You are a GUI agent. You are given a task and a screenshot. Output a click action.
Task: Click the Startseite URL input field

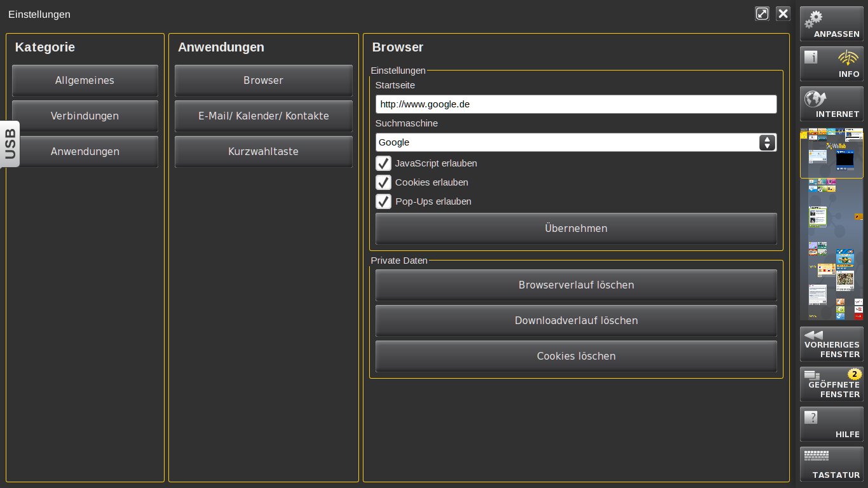point(576,104)
